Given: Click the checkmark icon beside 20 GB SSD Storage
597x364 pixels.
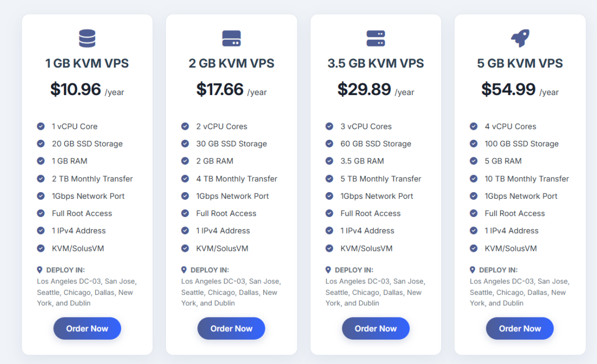Looking at the screenshot, I should [41, 144].
